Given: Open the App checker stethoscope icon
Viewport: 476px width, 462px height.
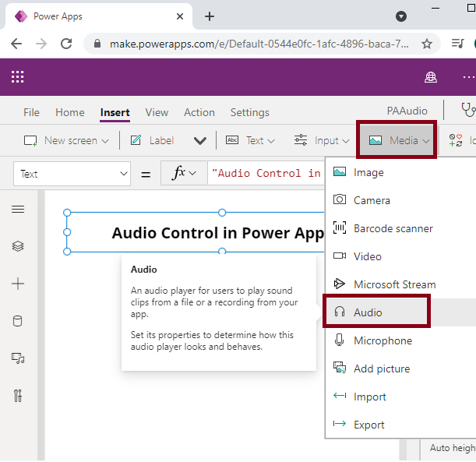Looking at the screenshot, I should 468,110.
